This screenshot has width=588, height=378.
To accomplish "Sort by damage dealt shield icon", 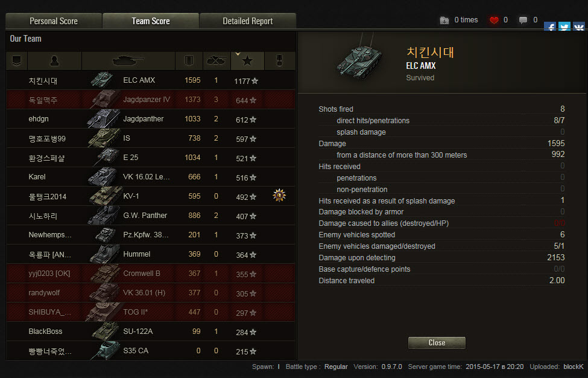I will (x=189, y=61).
